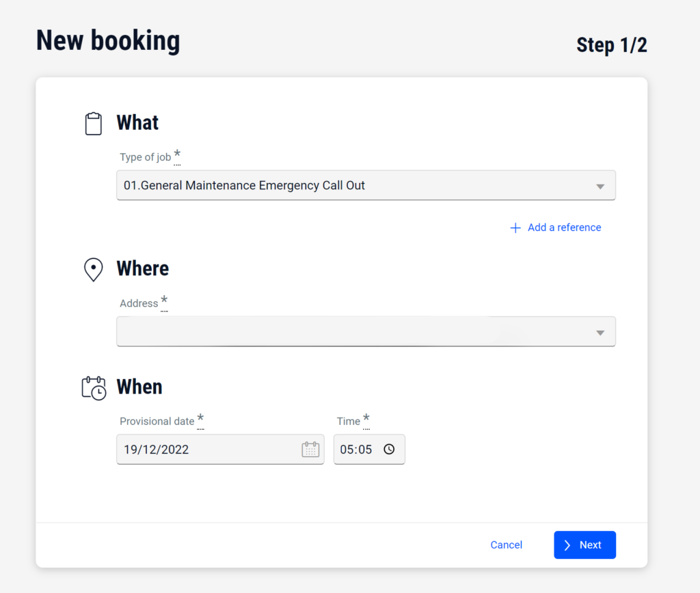The width and height of the screenshot is (700, 593).
Task: Click the 19/12/2022 provisional date text
Action: [x=157, y=450]
